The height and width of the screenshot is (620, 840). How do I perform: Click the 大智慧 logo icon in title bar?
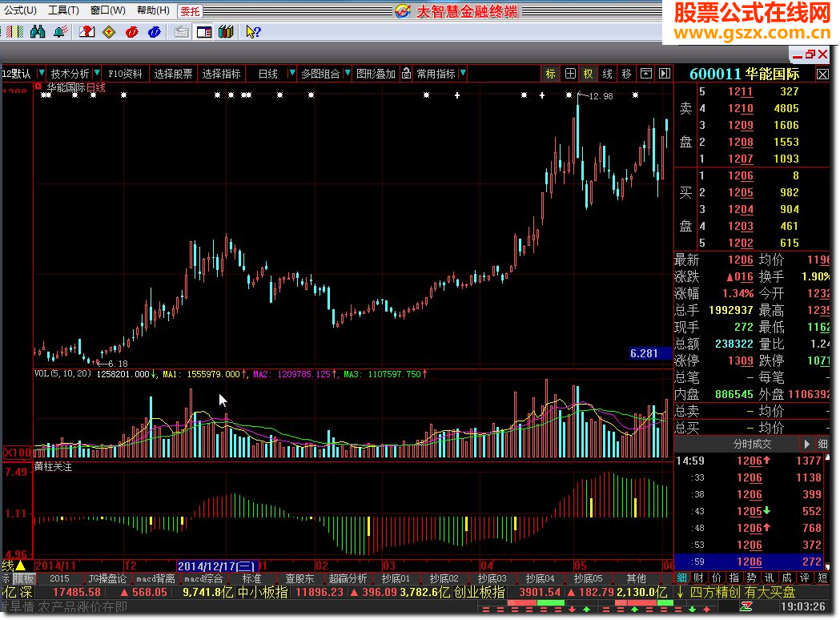point(402,11)
